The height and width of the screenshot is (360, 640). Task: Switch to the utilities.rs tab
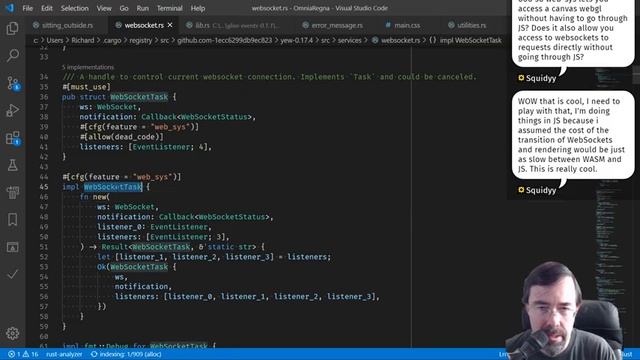[471, 25]
